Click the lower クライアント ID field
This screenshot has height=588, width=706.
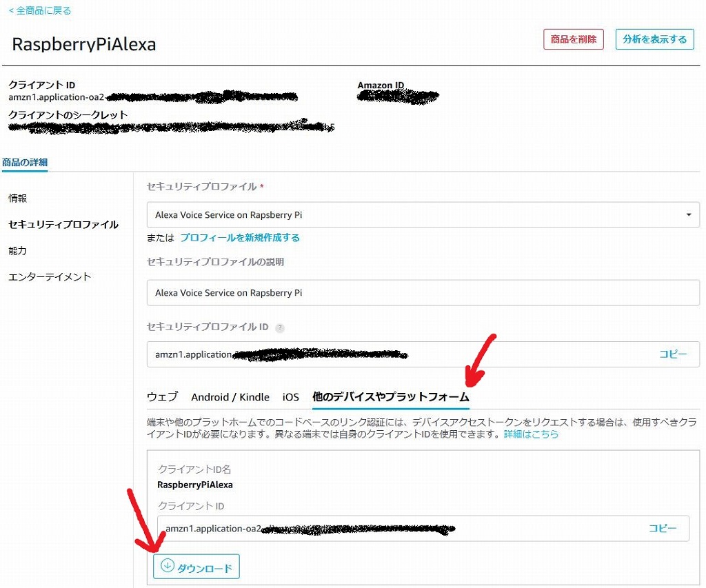point(423,528)
